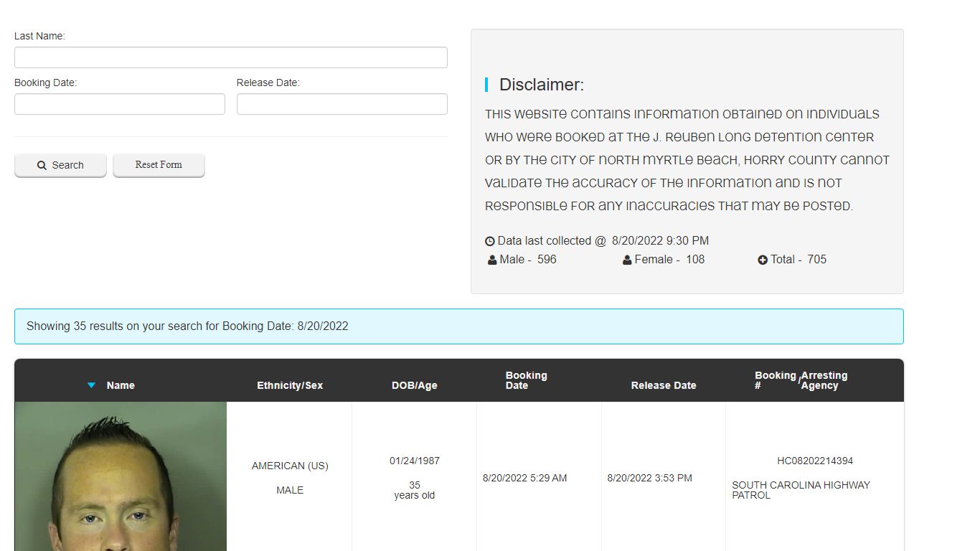Viewport: 980px width, 551px height.
Task: Sort by the DOB/Age column header
Action: (414, 385)
